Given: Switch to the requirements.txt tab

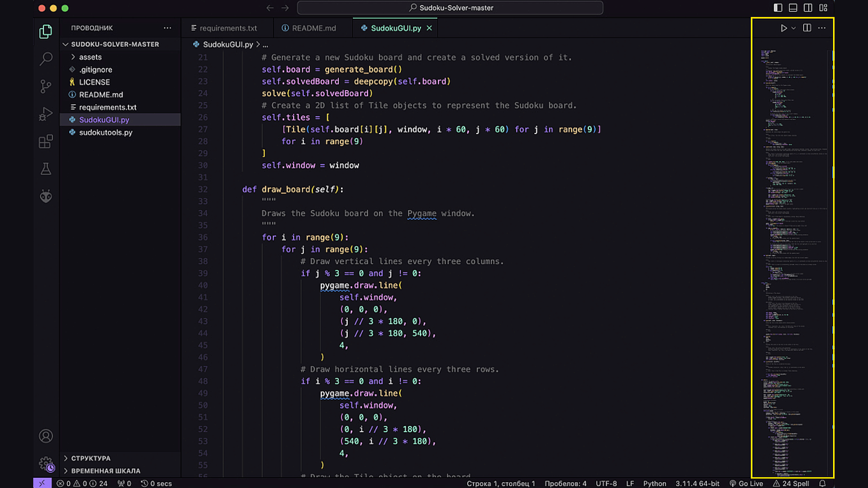Looking at the screenshot, I should [228, 28].
